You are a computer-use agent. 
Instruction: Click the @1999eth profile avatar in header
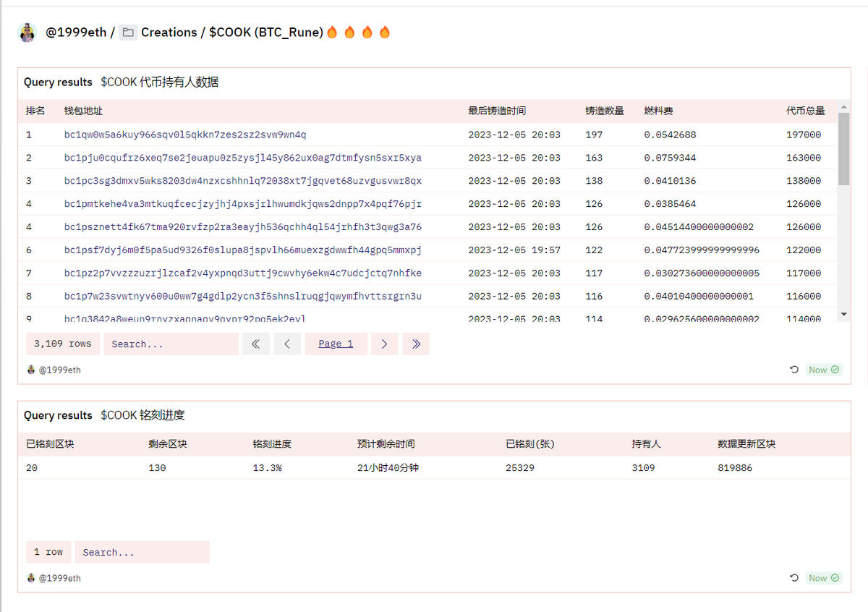click(x=27, y=33)
